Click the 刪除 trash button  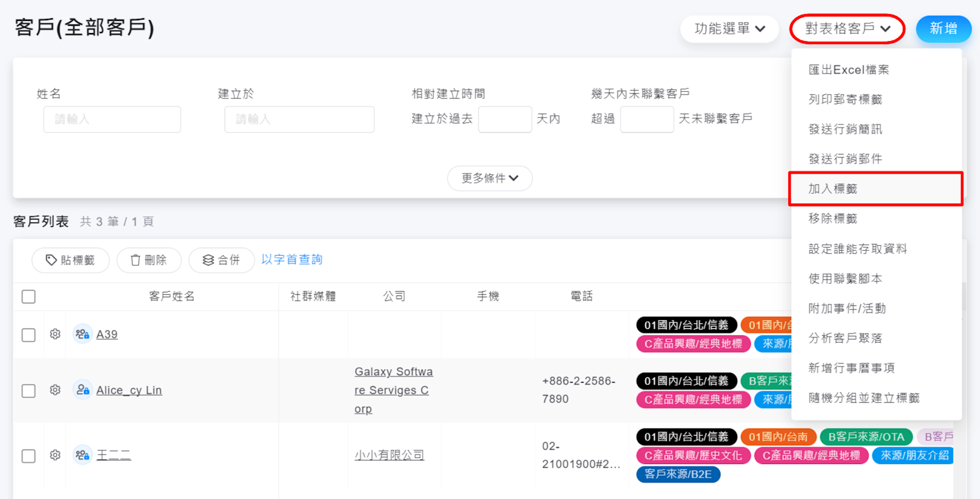(149, 261)
